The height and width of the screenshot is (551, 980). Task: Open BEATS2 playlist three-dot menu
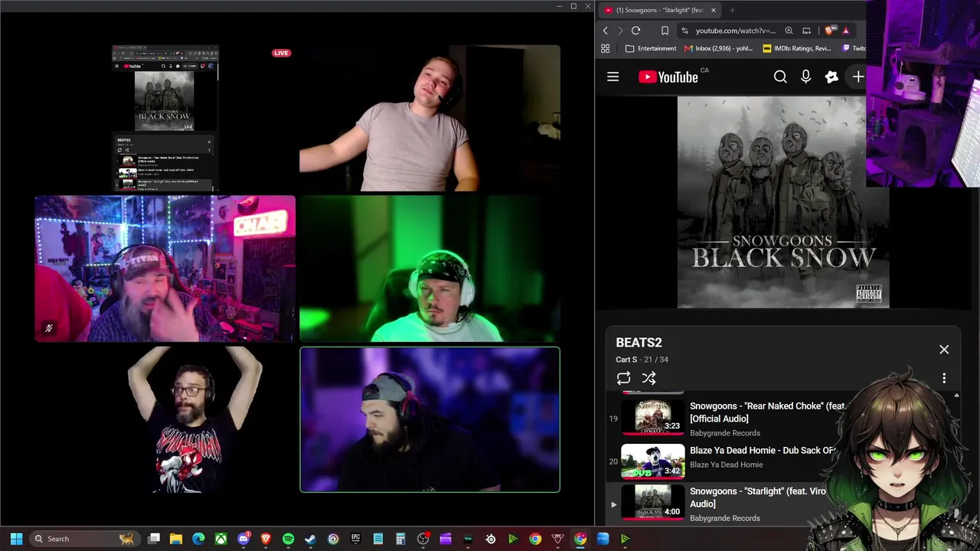944,378
